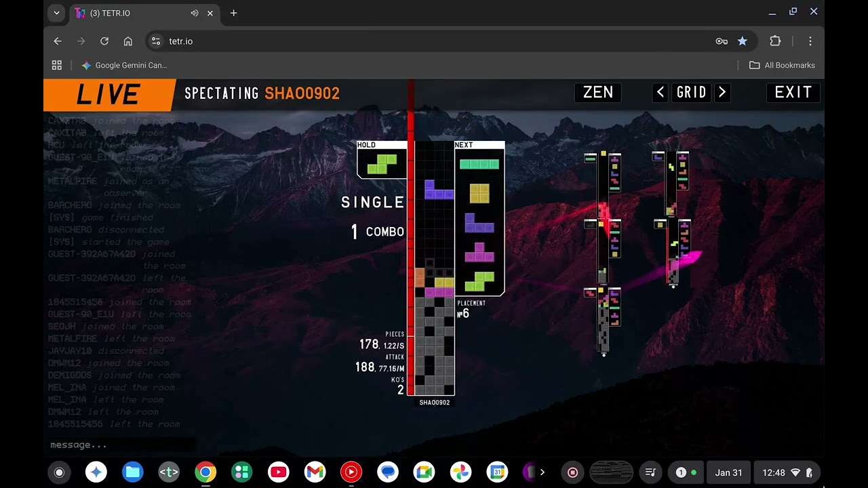Image resolution: width=868 pixels, height=488 pixels.
Task: Expand the All Bookmarks folder
Action: [782, 65]
